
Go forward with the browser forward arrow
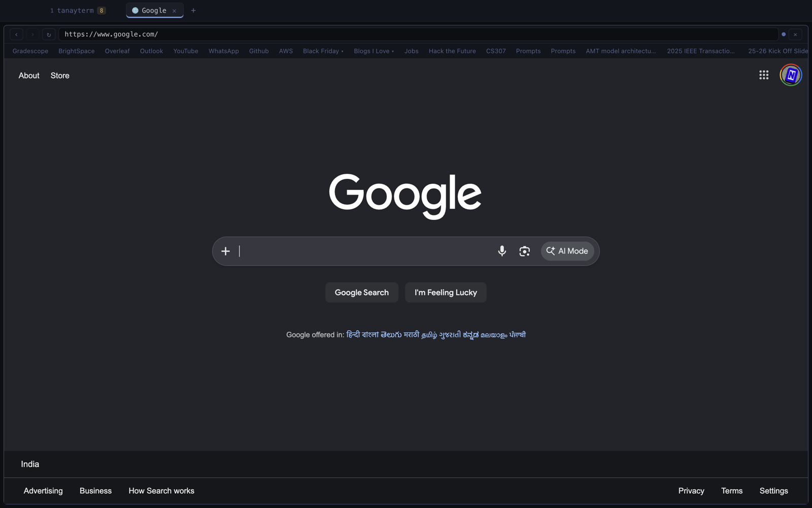pyautogui.click(x=32, y=35)
